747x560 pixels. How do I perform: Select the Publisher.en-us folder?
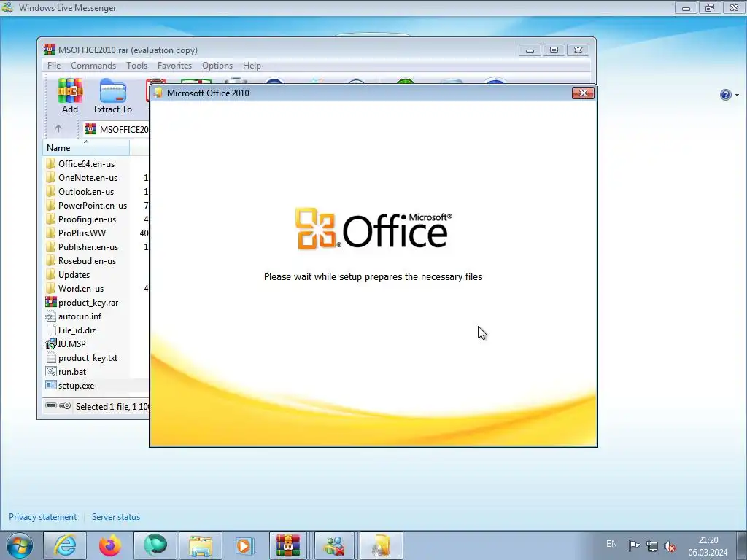click(x=88, y=246)
